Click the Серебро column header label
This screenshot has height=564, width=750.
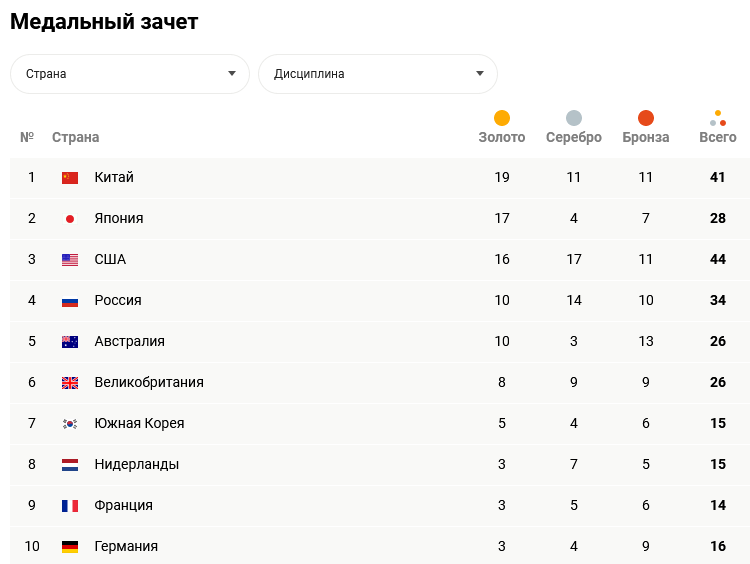tap(574, 137)
